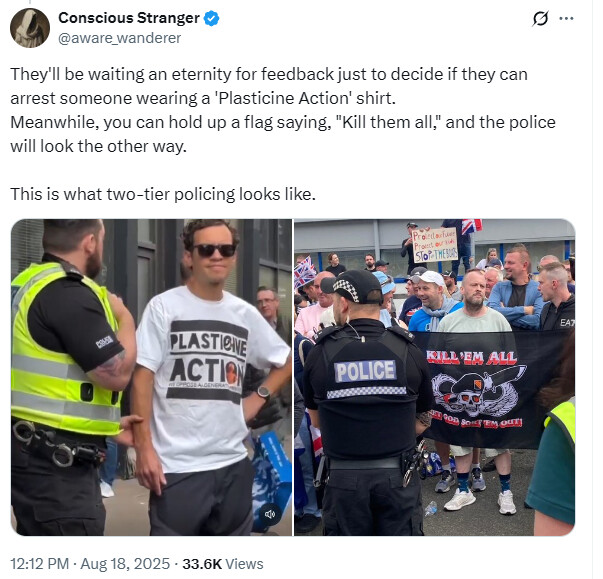This screenshot has height=579, width=603.
Task: Open the Conscious Stranger display name link
Action: (x=129, y=18)
